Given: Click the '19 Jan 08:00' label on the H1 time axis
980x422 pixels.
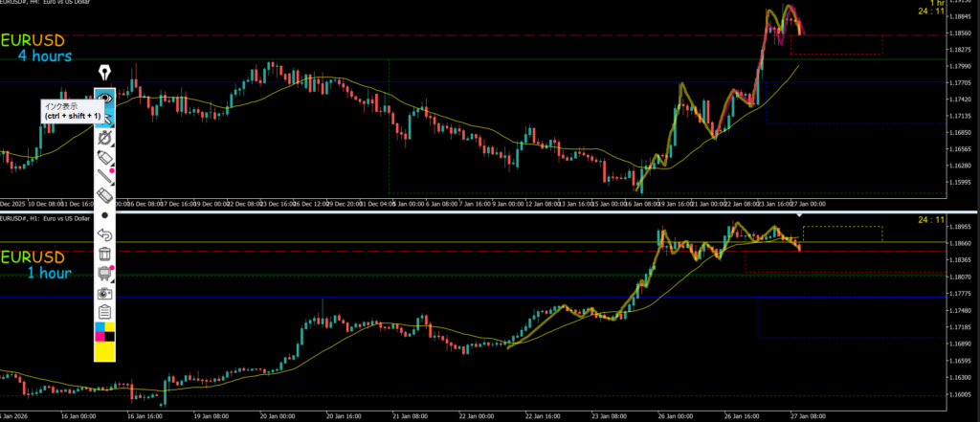Looking at the screenshot, I should pyautogui.click(x=210, y=415).
